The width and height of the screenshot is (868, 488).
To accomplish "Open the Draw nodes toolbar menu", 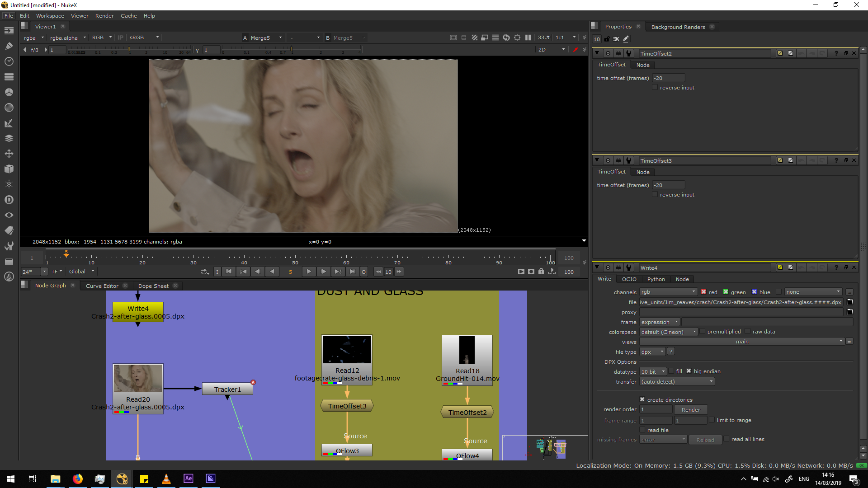I will tap(9, 46).
